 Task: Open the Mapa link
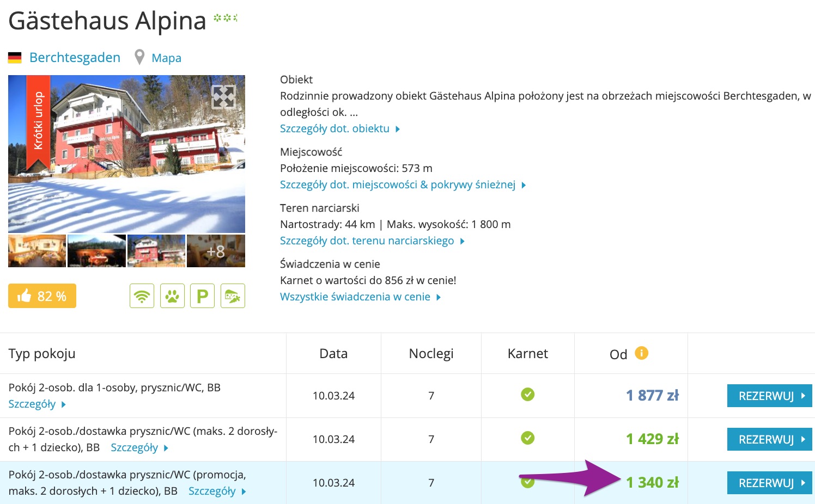166,58
